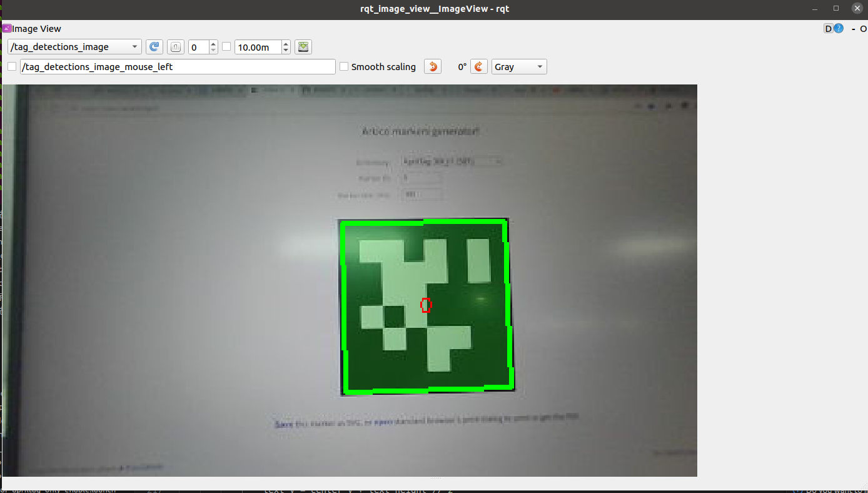Minimize the rqt Image View window
868x493 pixels.
(814, 8)
